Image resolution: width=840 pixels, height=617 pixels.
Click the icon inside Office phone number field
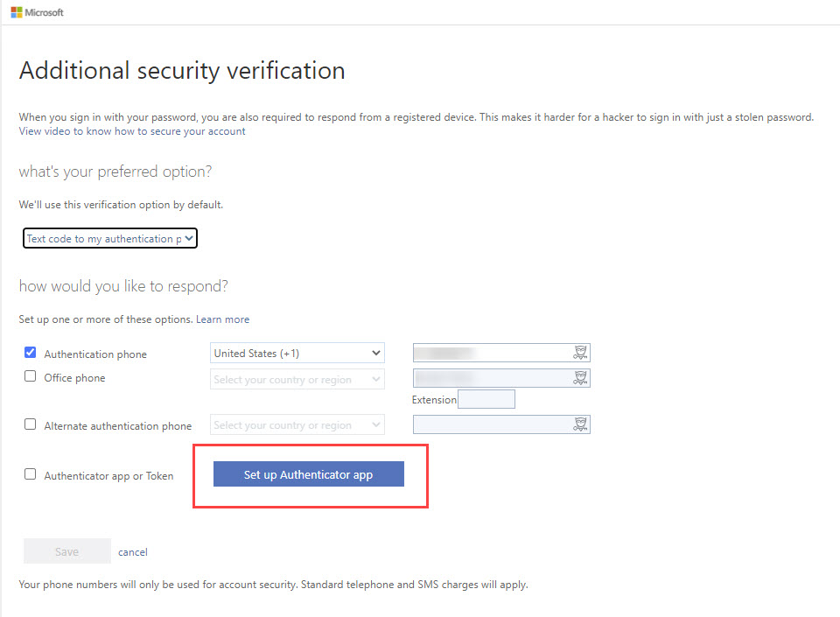[580, 377]
